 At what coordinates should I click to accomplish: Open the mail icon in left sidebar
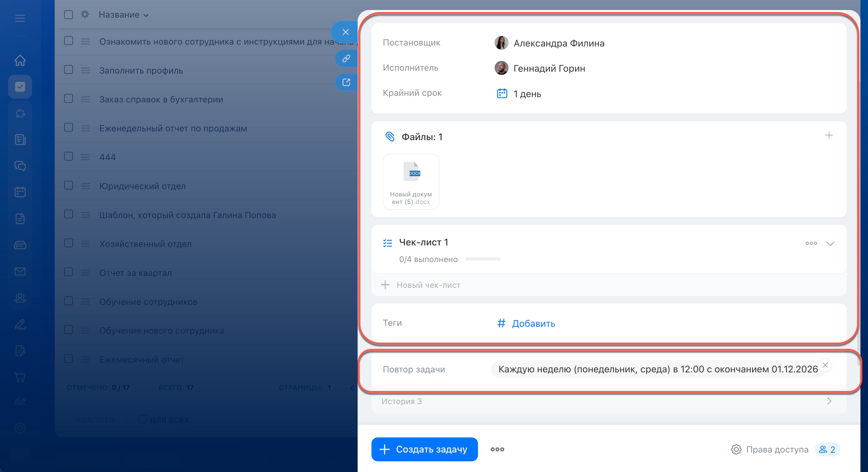click(20, 272)
